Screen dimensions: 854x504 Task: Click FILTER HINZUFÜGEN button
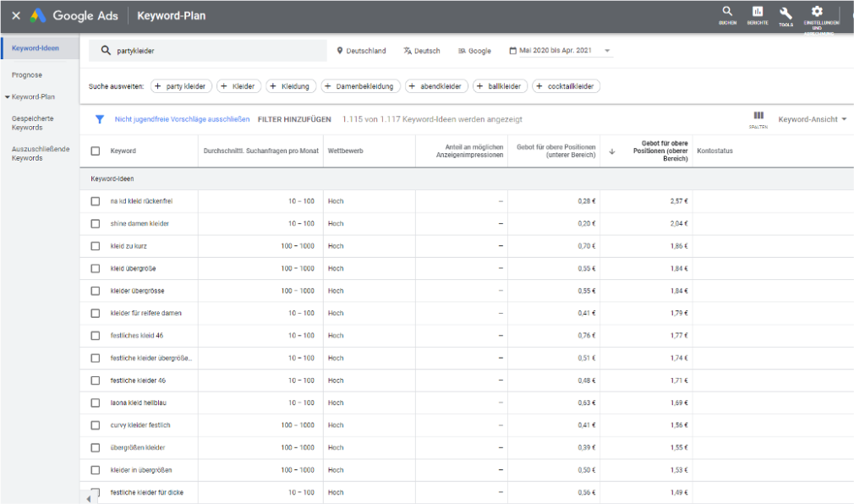pos(294,119)
